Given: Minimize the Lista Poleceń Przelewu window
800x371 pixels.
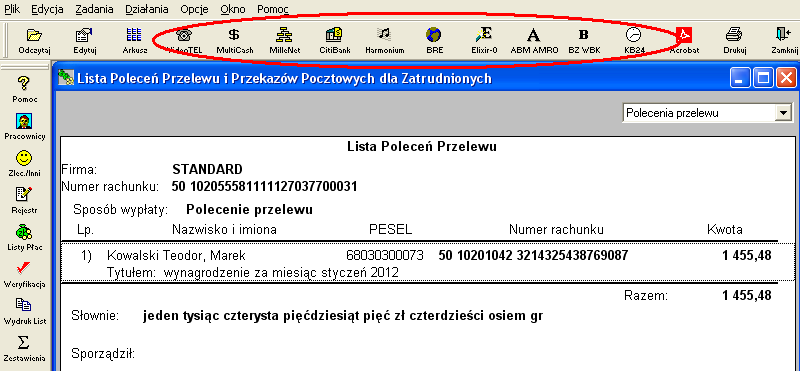Looking at the screenshot, I should click(x=739, y=78).
